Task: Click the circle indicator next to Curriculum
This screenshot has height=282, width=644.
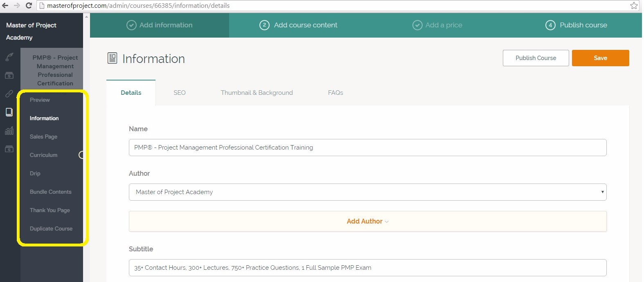Action: [81, 155]
